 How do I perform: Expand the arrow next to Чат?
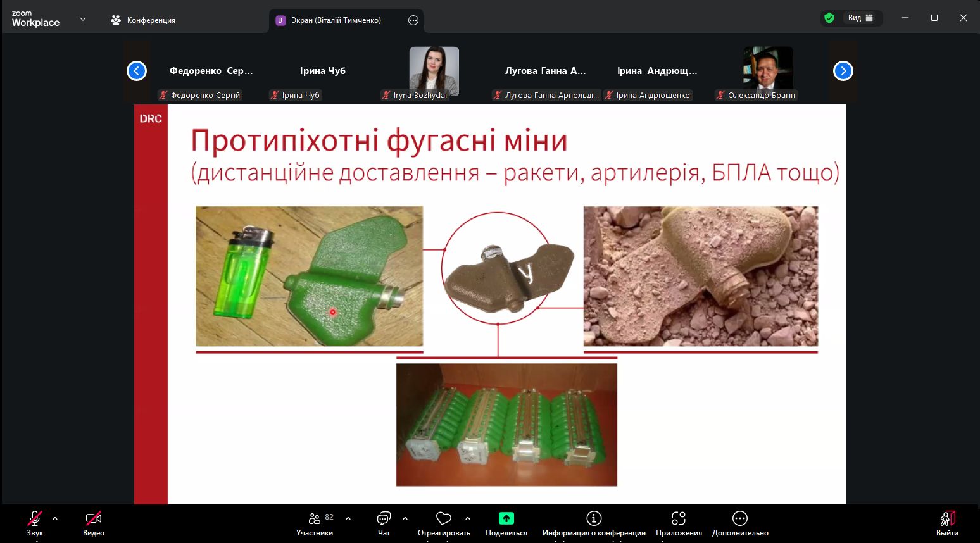coord(405,518)
